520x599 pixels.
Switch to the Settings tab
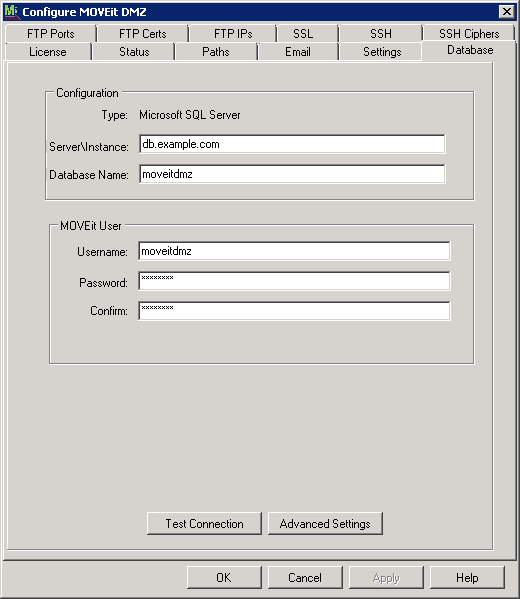382,52
